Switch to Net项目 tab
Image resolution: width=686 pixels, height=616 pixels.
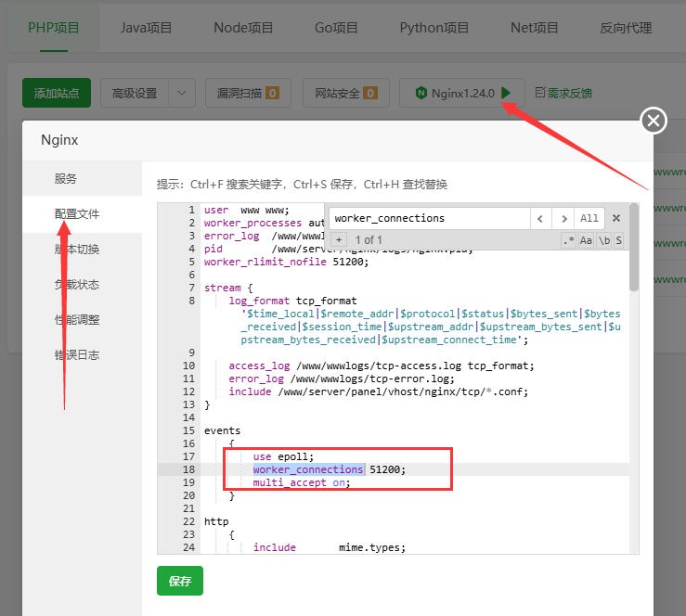click(534, 28)
